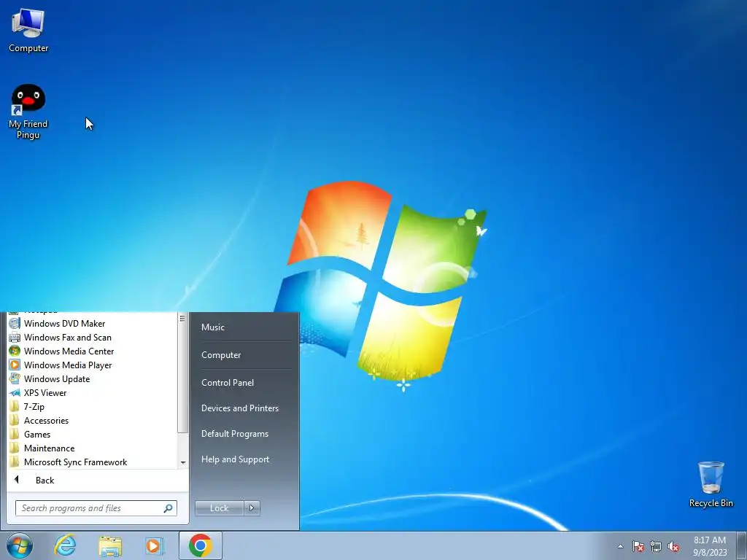This screenshot has height=560, width=747.
Task: Click the Windows Media Center label
Action: coord(69,351)
